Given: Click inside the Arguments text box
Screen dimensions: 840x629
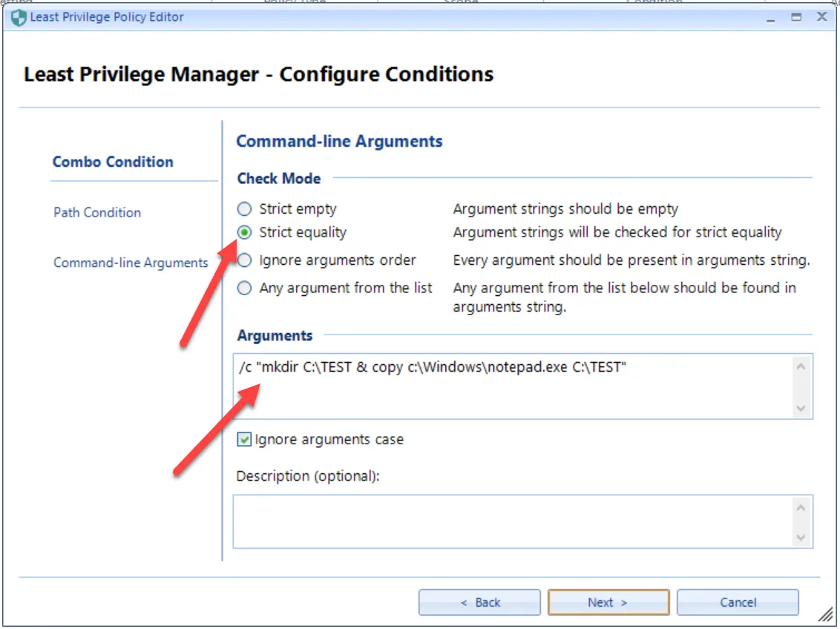Looking at the screenshot, I should point(512,386).
